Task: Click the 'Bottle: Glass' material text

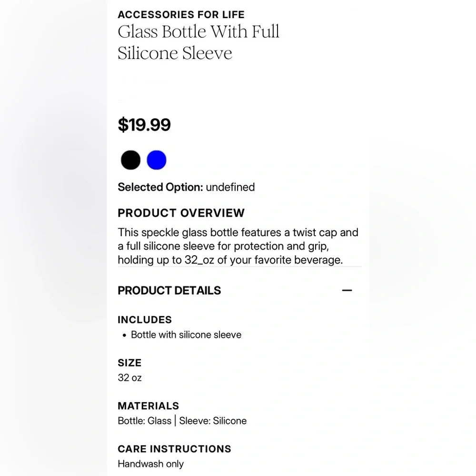Action: (144, 421)
